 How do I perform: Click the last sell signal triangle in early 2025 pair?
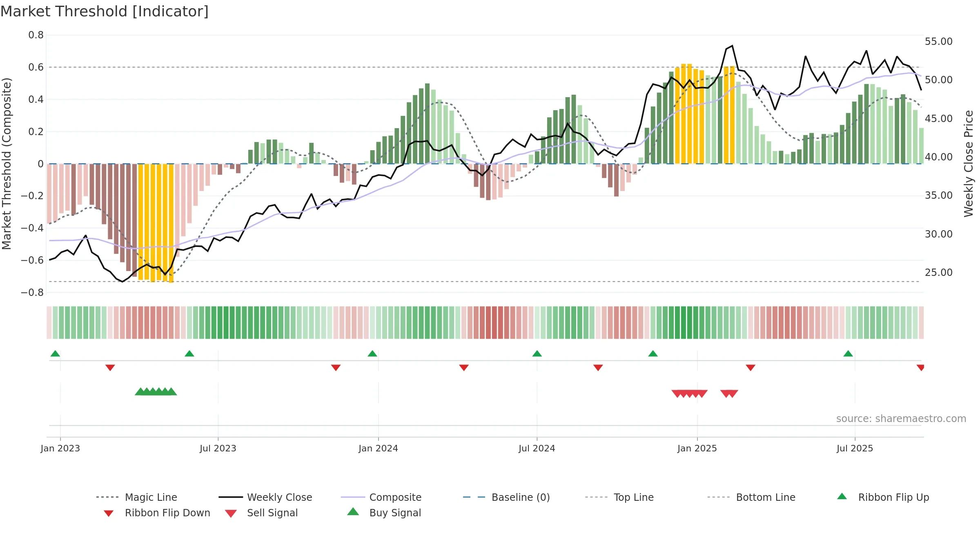point(733,394)
